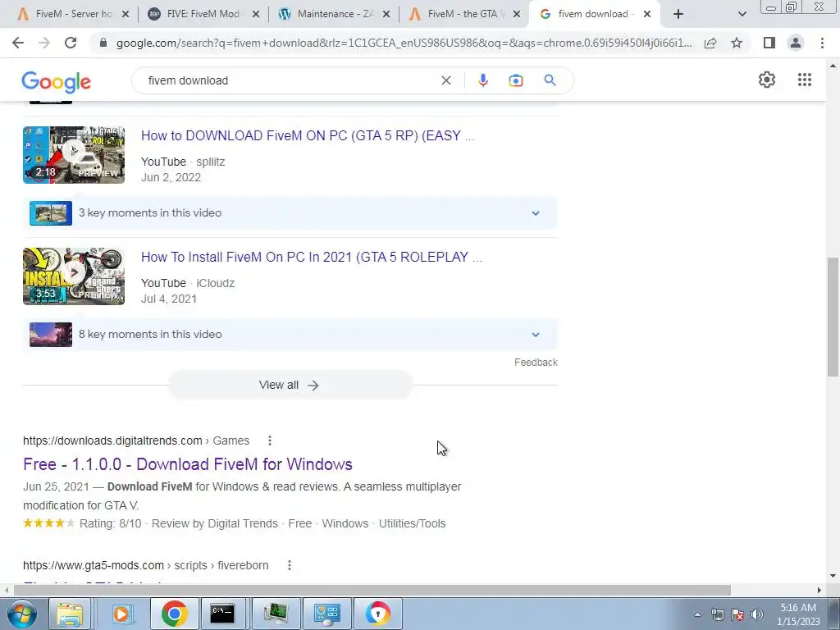
Task: Click the vertical page scrollbar thumb
Action: click(x=833, y=317)
